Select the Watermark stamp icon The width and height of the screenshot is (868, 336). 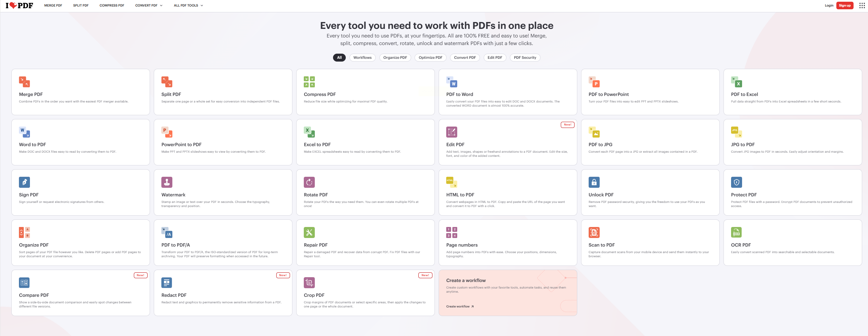click(167, 182)
